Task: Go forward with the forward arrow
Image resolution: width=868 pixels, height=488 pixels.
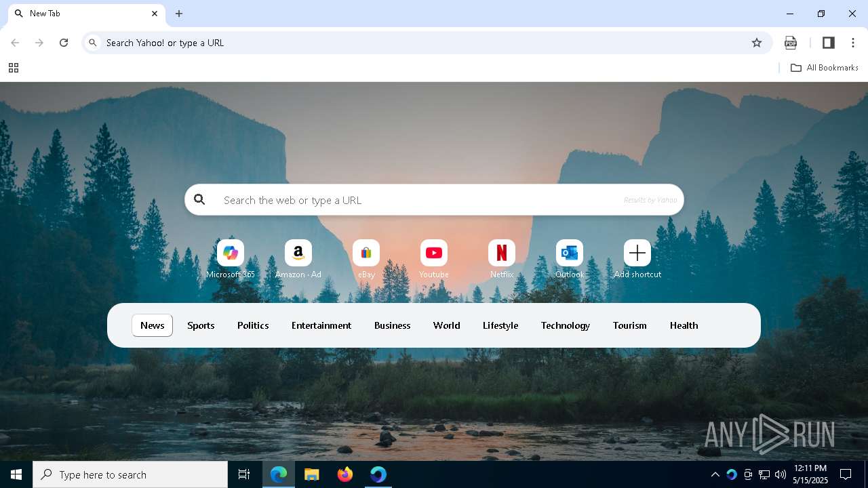Action: (39, 43)
